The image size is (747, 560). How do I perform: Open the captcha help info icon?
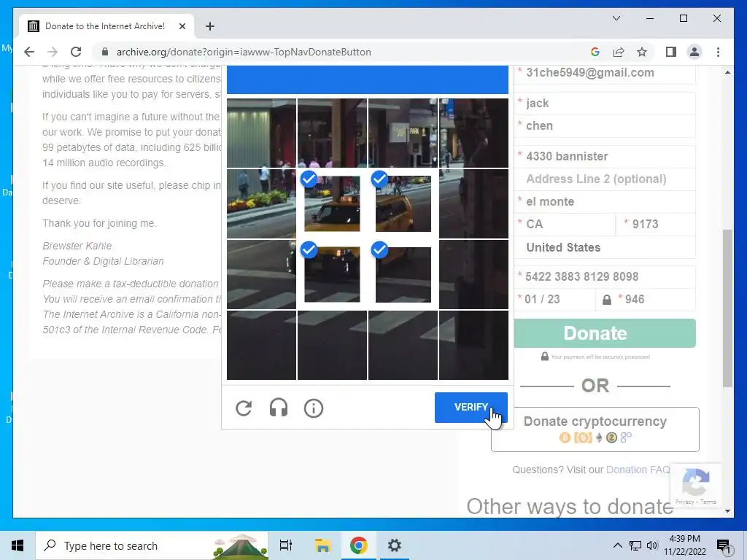pos(314,408)
